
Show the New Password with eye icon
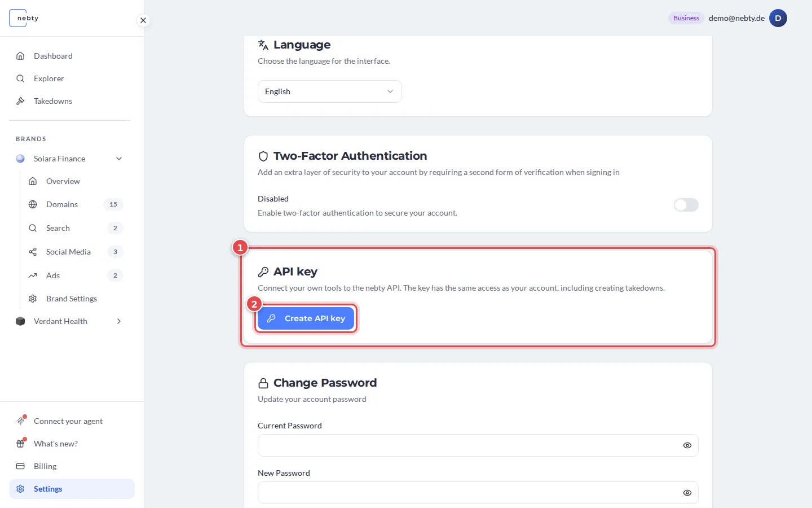687,493
